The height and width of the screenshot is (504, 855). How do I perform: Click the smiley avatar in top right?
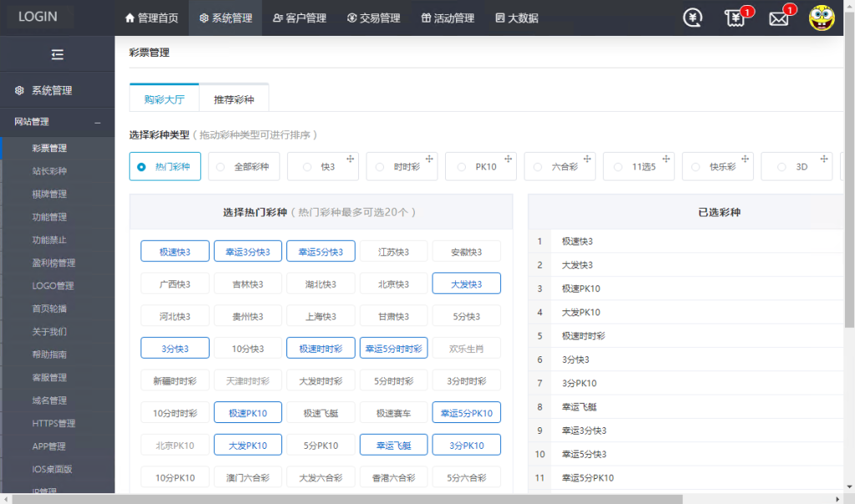[822, 18]
